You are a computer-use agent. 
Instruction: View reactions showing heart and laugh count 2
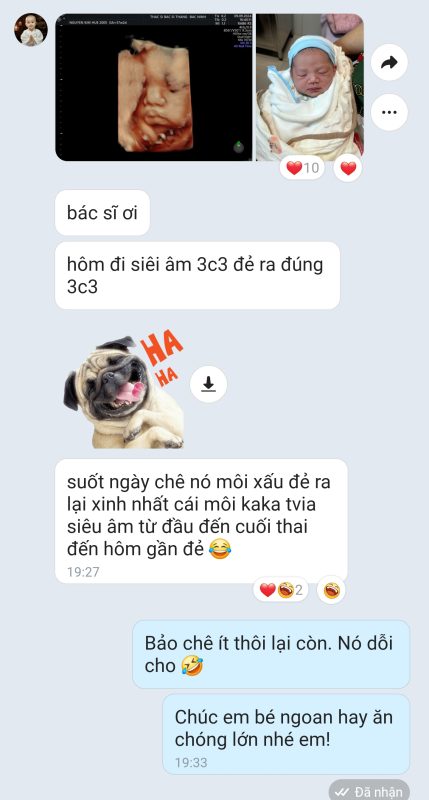(281, 590)
